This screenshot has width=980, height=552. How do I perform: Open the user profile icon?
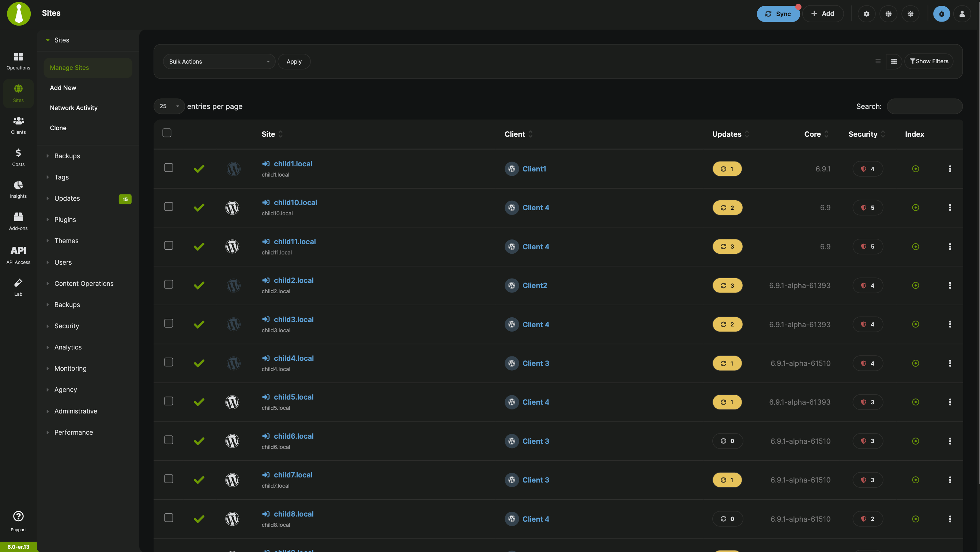tap(962, 14)
